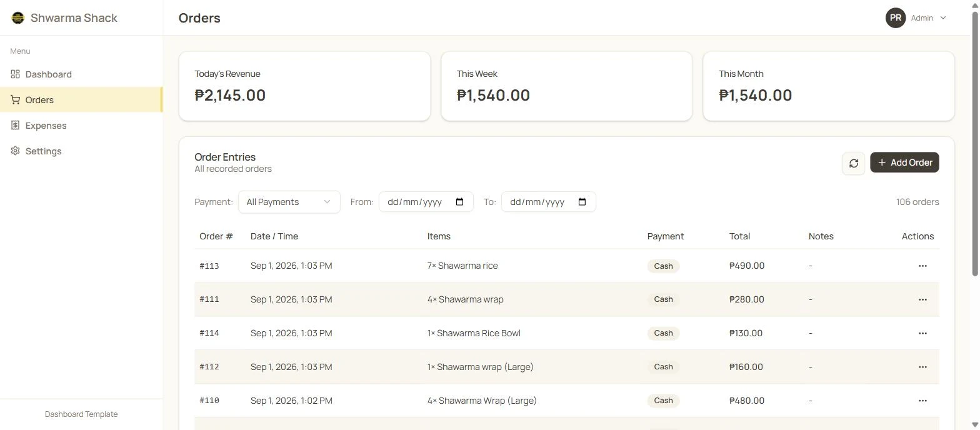Refresh the order entries list
The height and width of the screenshot is (430, 980).
pos(854,163)
